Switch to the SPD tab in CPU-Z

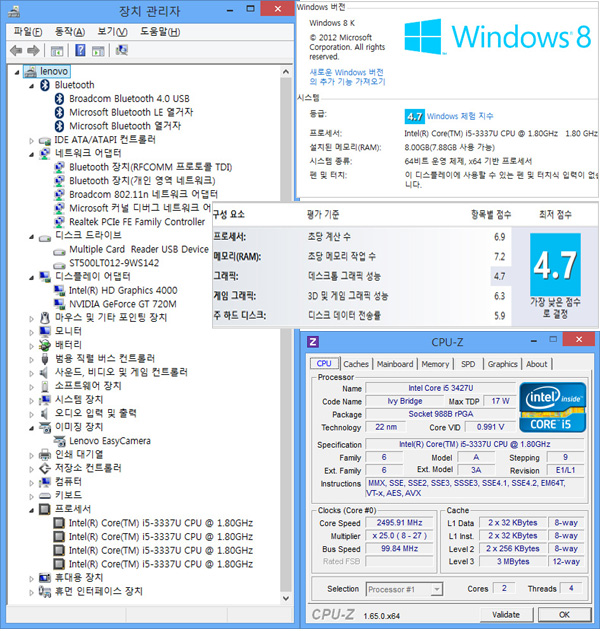click(x=468, y=364)
